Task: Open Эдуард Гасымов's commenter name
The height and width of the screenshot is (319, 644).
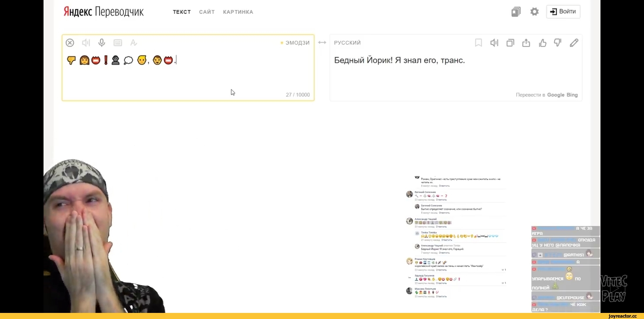Action: point(424,276)
